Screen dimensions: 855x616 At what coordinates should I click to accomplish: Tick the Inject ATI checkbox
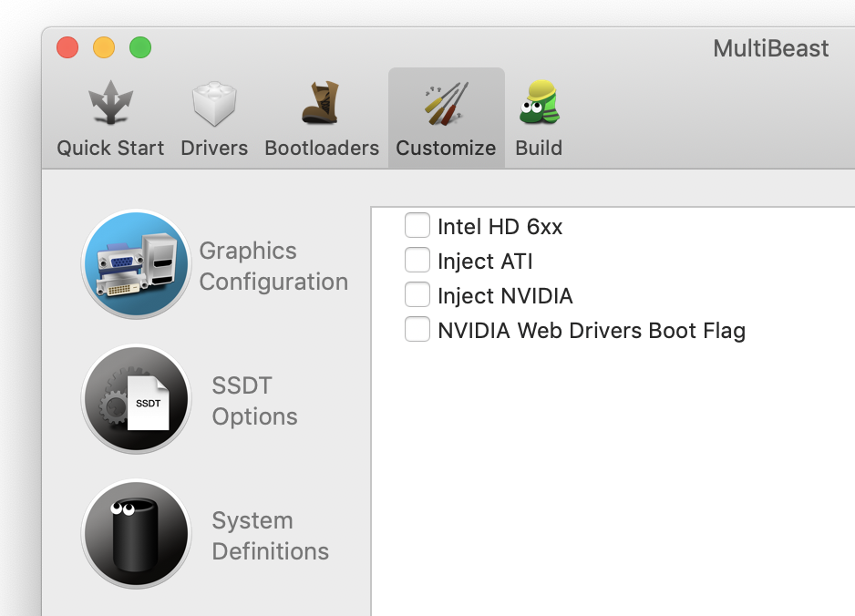pyautogui.click(x=417, y=260)
